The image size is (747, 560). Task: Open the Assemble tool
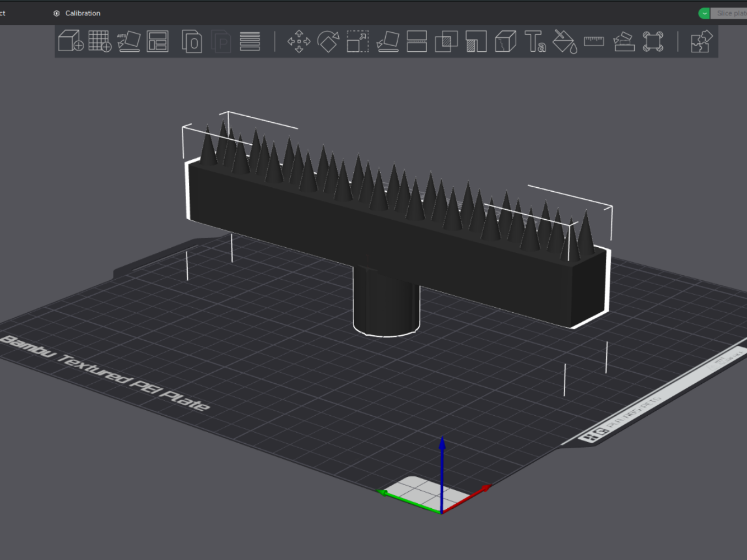[624, 41]
